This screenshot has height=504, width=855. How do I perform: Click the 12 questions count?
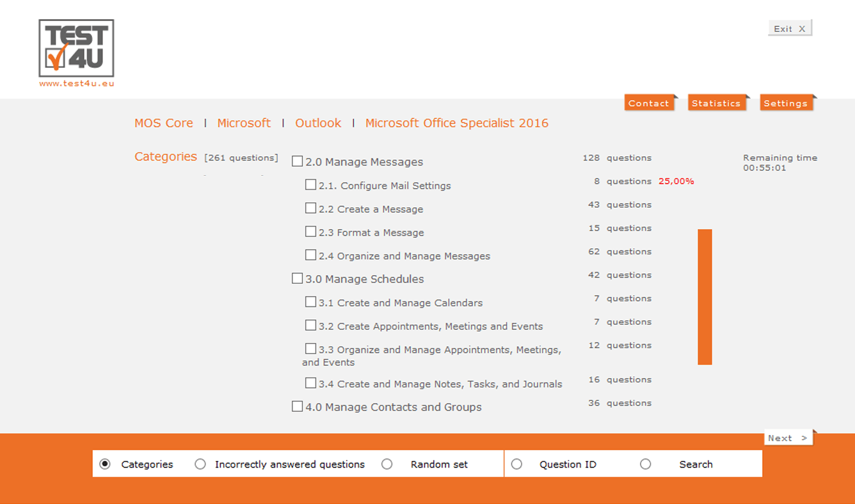[620, 345]
